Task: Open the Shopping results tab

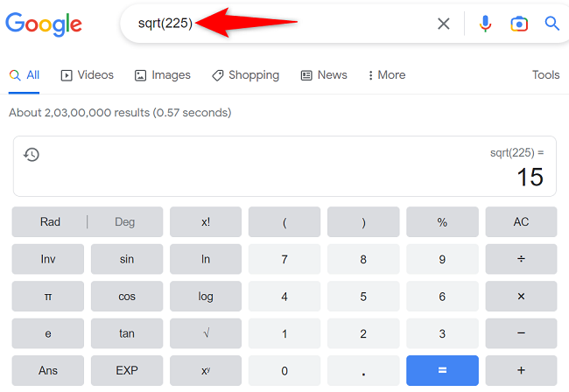Action: click(246, 75)
